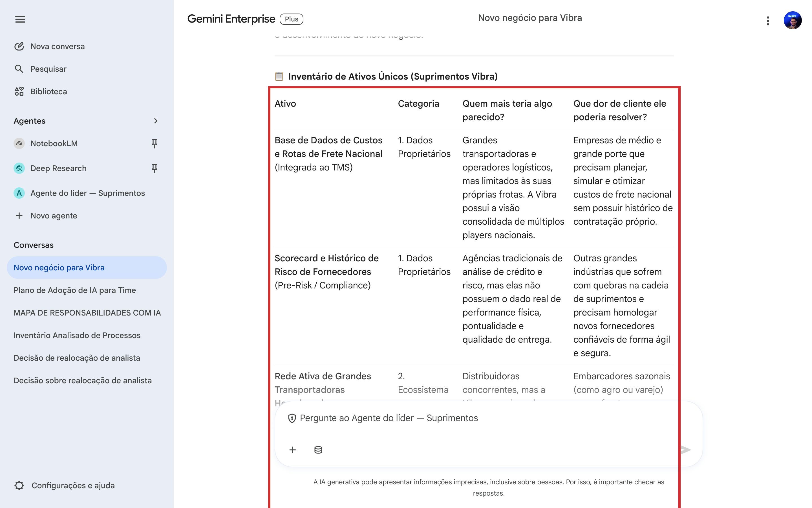Open the three-dot more options menu
The image size is (812, 508).
768,21
